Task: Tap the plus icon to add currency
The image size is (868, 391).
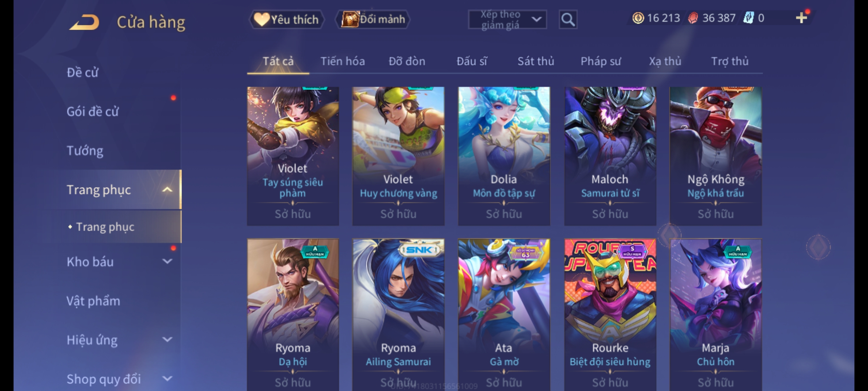Action: [801, 18]
